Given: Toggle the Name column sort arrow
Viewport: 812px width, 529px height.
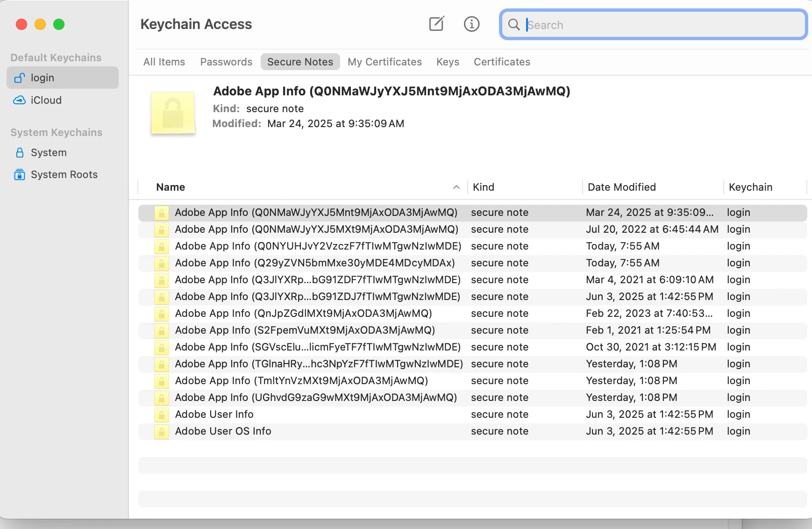Looking at the screenshot, I should pyautogui.click(x=456, y=187).
